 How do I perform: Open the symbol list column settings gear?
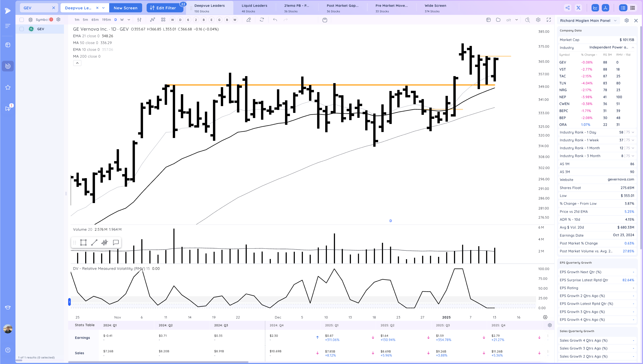[58, 19]
